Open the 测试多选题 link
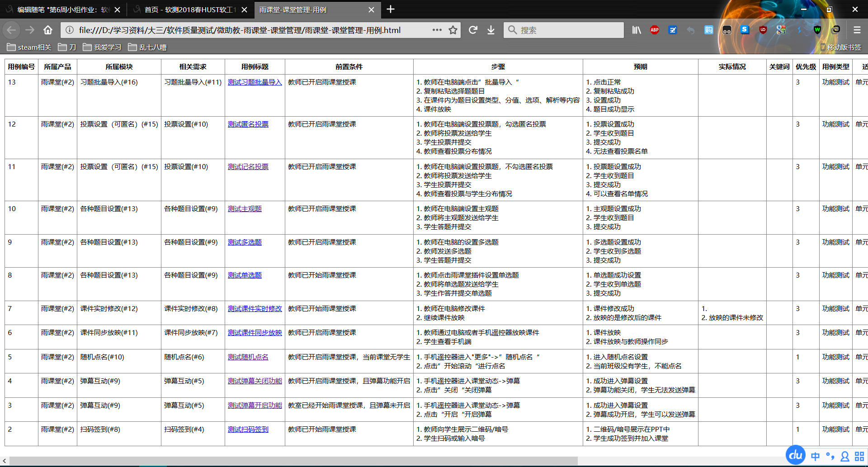Image resolution: width=868 pixels, height=467 pixels. [245, 242]
